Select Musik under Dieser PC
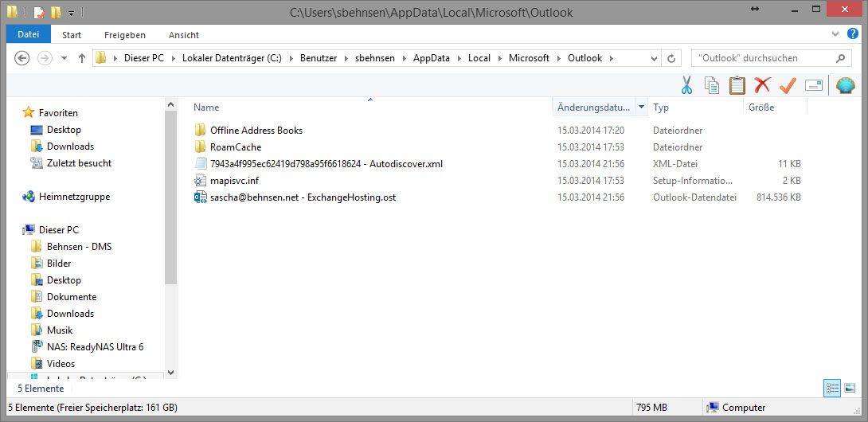The width and height of the screenshot is (868, 422). click(x=60, y=330)
